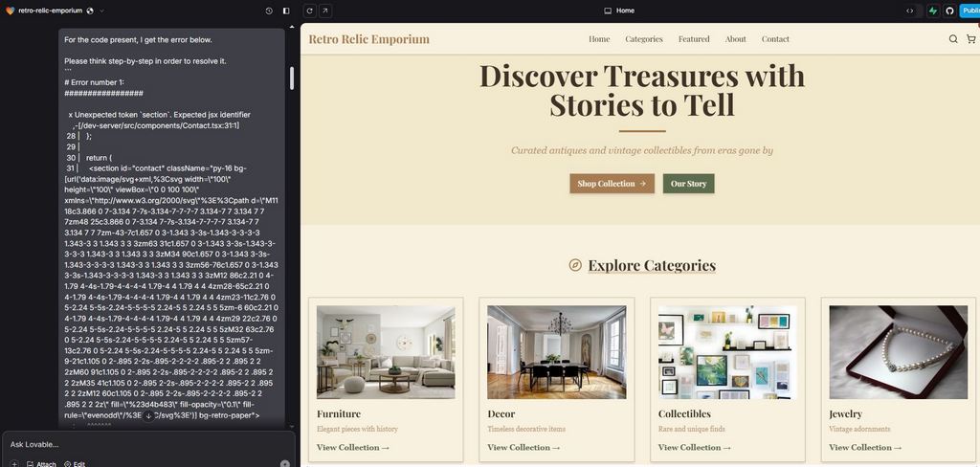Click the Explore Categories heading
980x467 pixels.
click(651, 266)
